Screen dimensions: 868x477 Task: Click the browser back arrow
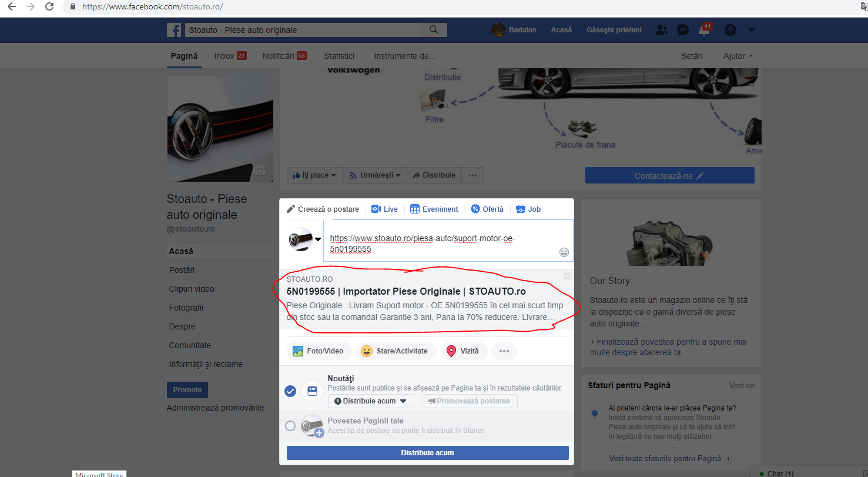(11, 6)
